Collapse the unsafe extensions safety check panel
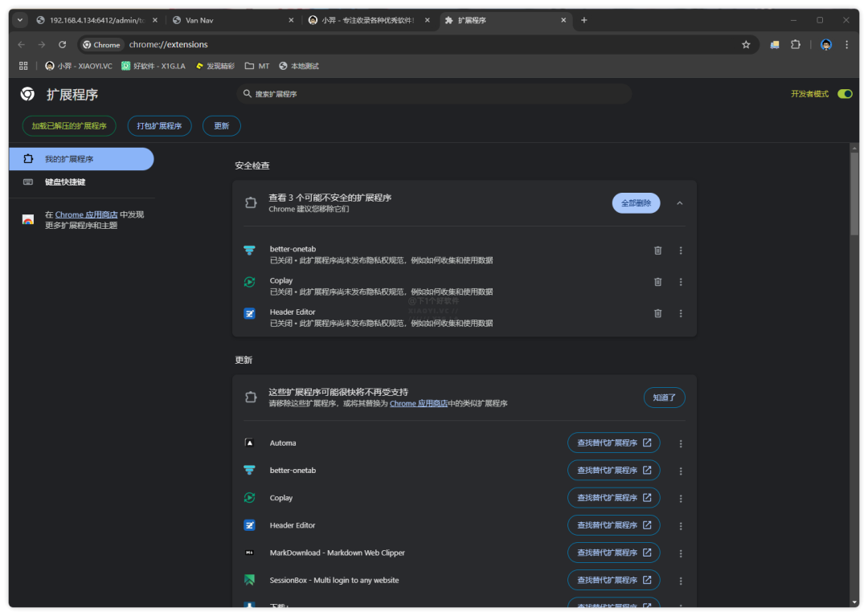Viewport: 868px width, 616px height. coord(680,203)
